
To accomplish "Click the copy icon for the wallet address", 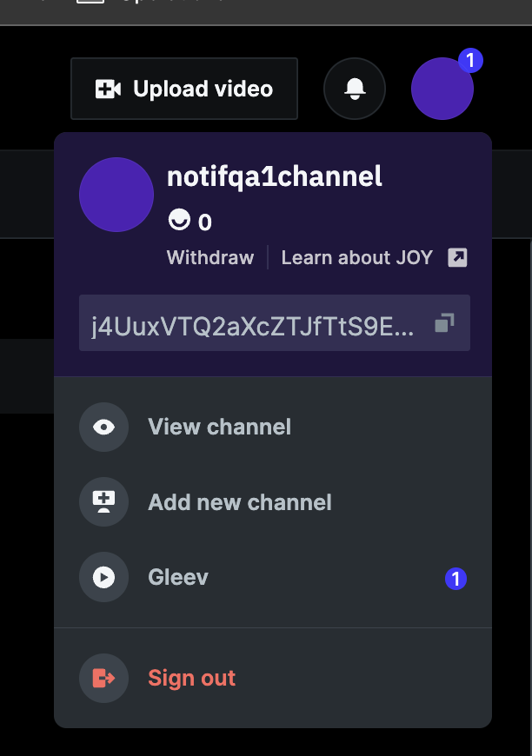I will [443, 322].
